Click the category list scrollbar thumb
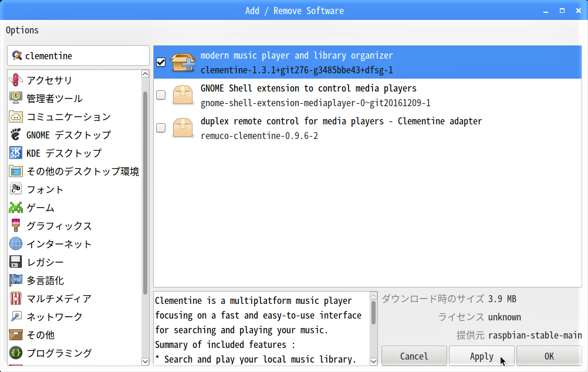 pyautogui.click(x=145, y=193)
